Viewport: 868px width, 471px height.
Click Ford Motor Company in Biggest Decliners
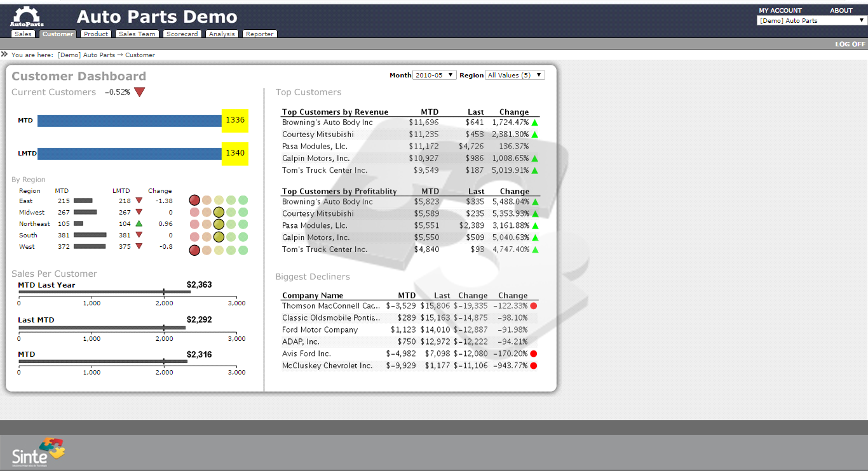[x=320, y=330]
